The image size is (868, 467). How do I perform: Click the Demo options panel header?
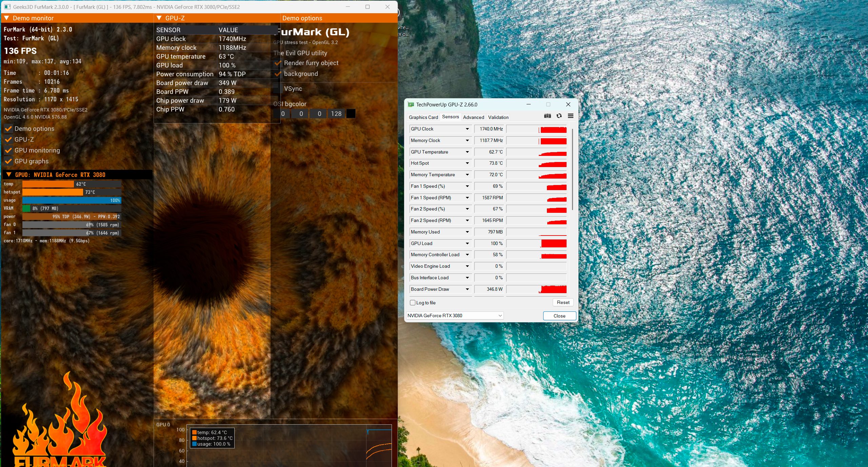pyautogui.click(x=339, y=18)
